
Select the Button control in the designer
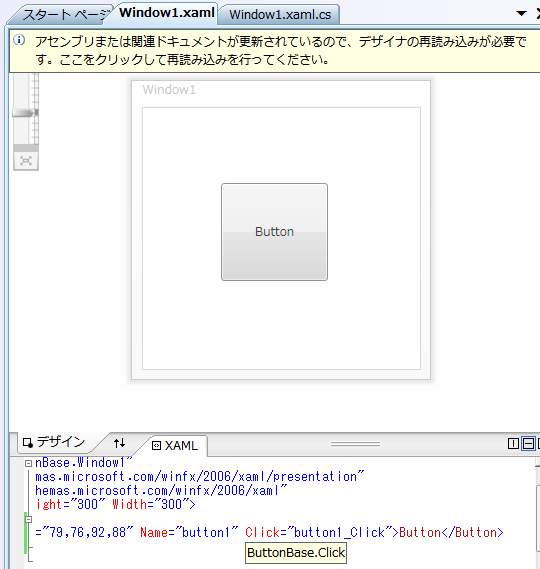[x=274, y=232]
